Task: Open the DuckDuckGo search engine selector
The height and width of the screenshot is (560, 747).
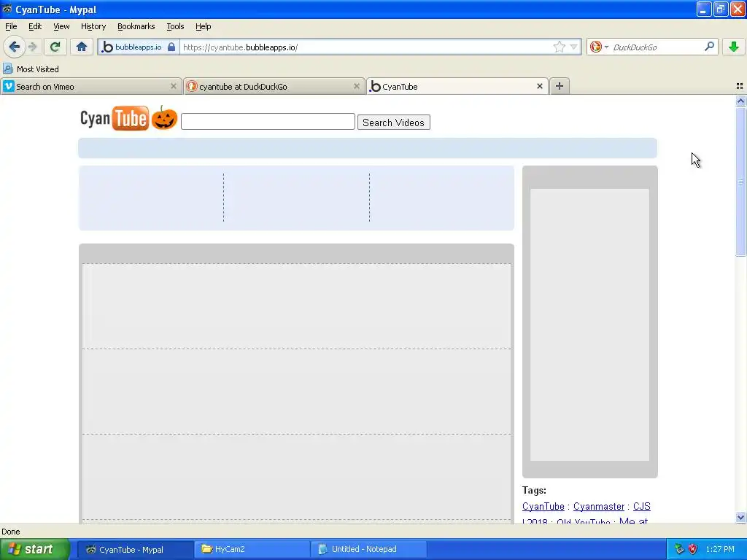Action: (x=599, y=47)
